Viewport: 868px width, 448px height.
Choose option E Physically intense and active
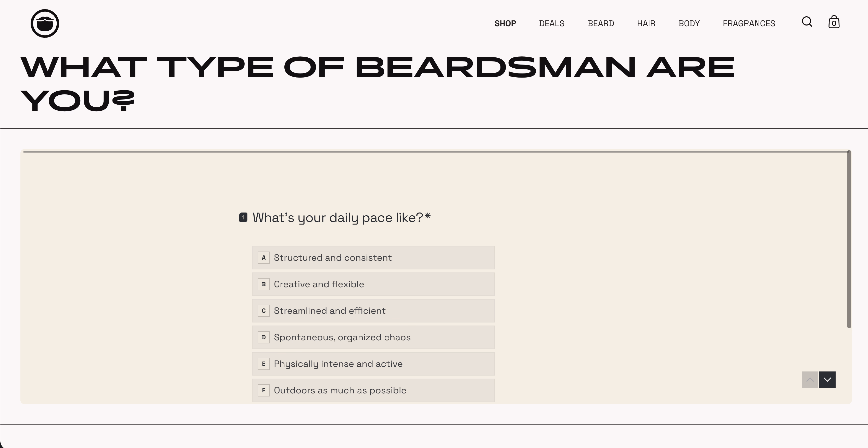[373, 364]
